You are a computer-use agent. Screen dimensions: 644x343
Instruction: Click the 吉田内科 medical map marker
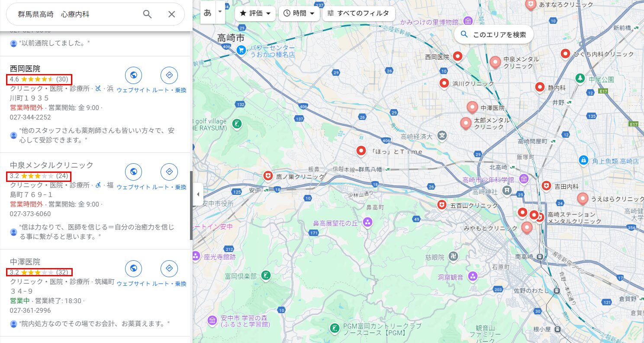546,186
